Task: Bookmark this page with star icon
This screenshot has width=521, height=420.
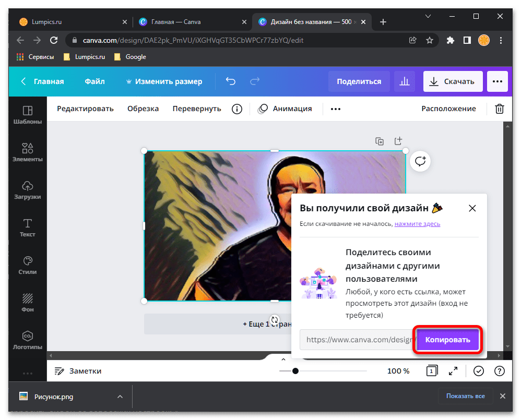Action: click(x=430, y=41)
